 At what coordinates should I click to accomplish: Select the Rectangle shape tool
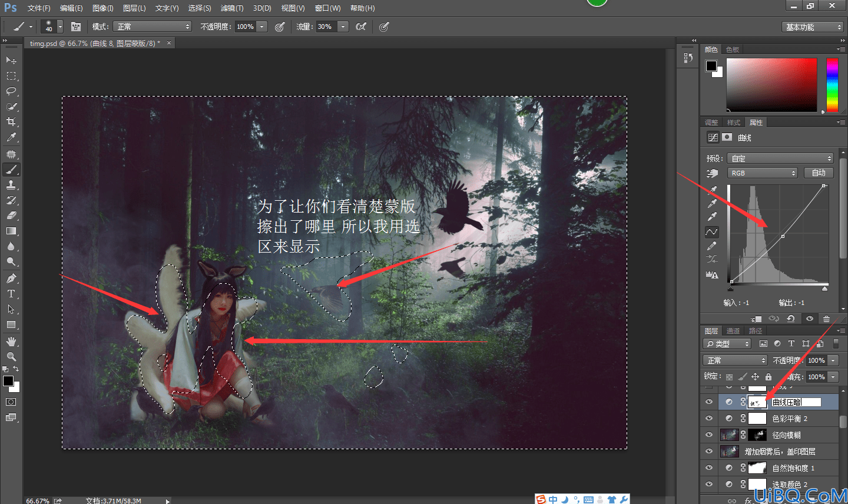tap(11, 324)
